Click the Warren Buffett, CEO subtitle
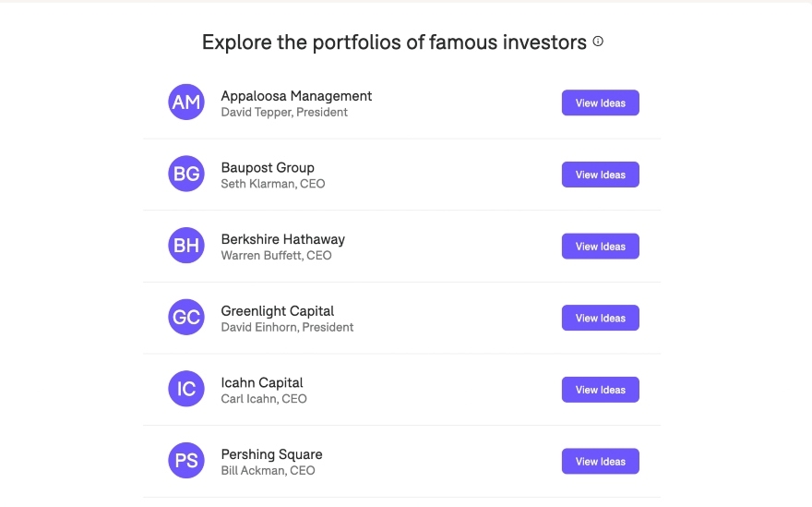812x507 pixels. [276, 256]
